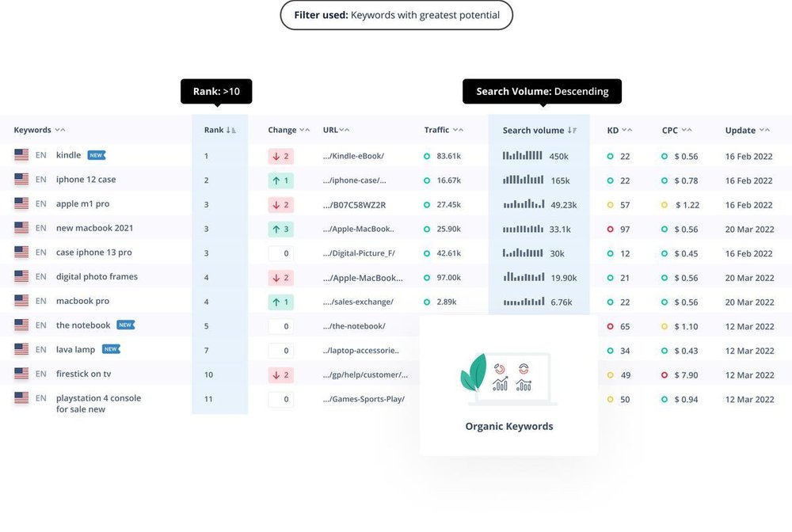
Task: Click the NEW badge next to the notebook
Action: click(x=126, y=325)
